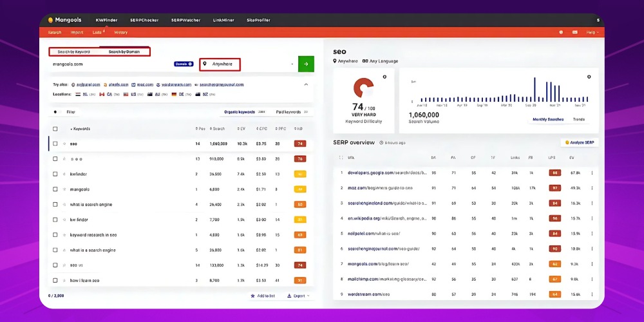Click the info icon on the Keyword Difficulty card
The width and height of the screenshot is (644, 322).
(x=384, y=77)
